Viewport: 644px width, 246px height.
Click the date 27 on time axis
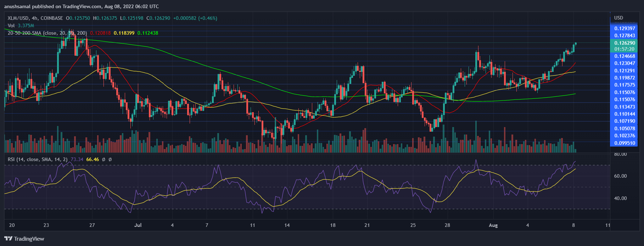point(92,225)
